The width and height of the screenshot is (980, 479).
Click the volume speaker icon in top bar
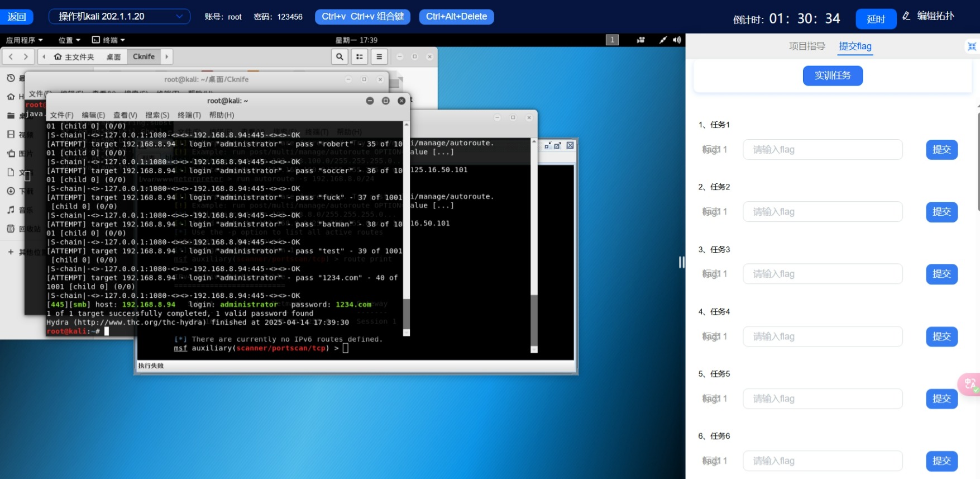pos(677,40)
